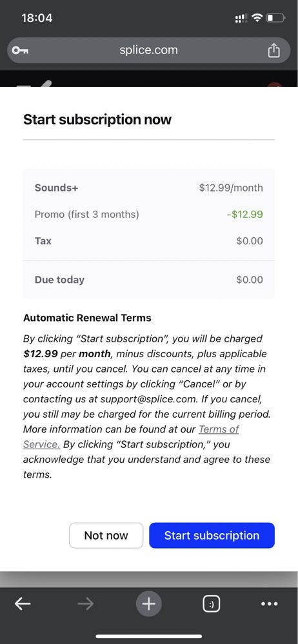Screen dimensions: 298x644
Task: Tap the Sounds+ plan row
Action: 149,188
